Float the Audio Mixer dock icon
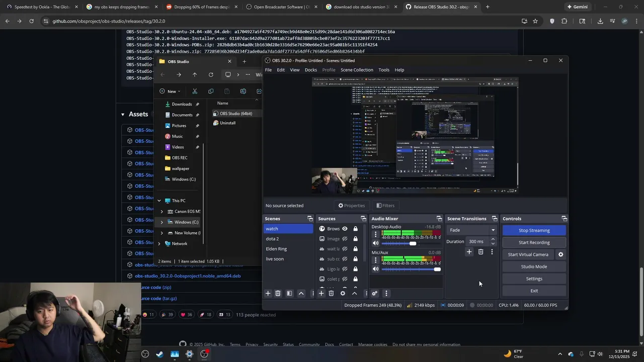The width and height of the screenshot is (644, 362). click(439, 219)
